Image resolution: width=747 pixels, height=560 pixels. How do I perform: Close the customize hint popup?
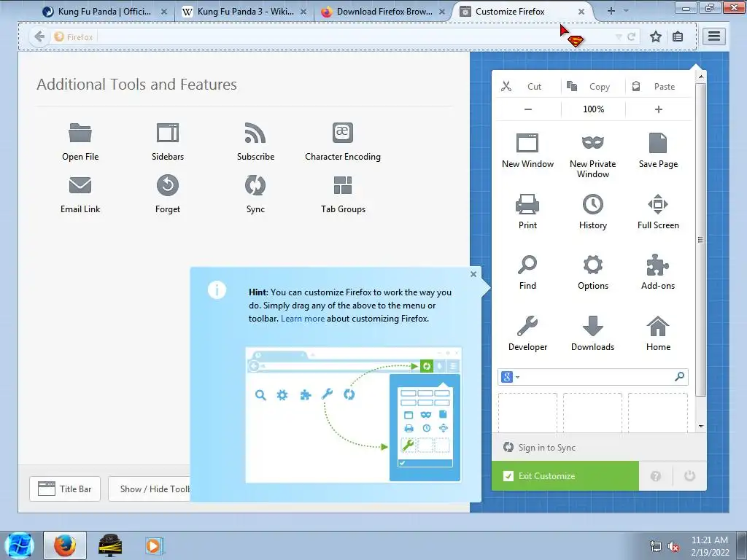(473, 274)
